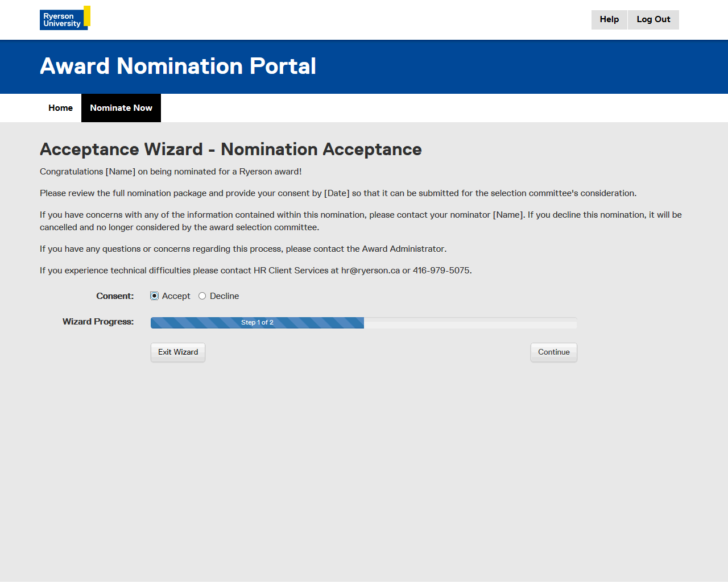Viewport: 728px width, 582px height.
Task: Click the 416-979-5075 phone number
Action: [441, 271]
